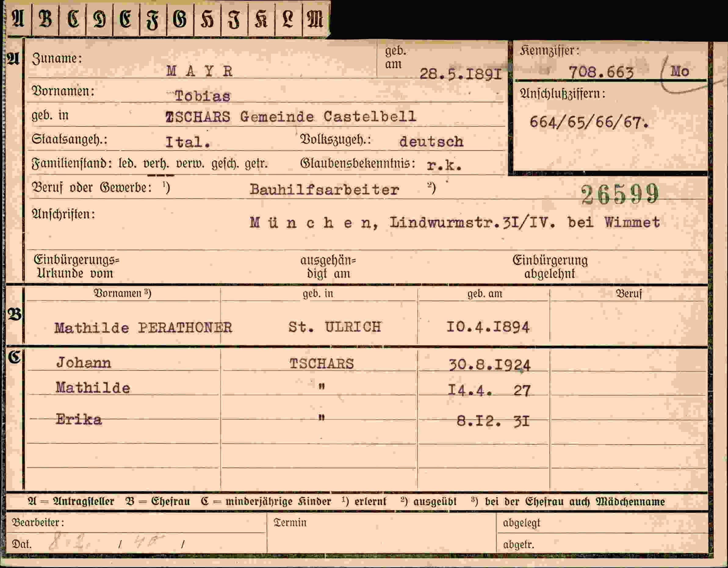The image size is (728, 568).
Task: Click the München Lindwurmstr. address line
Action: 455,222
